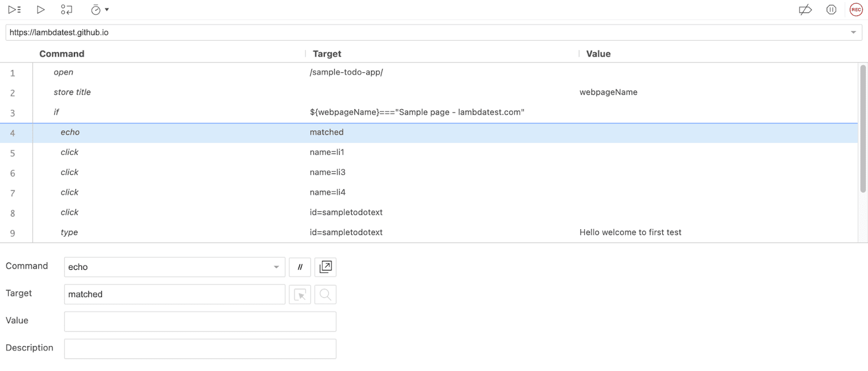Step over the current command
The width and height of the screenshot is (868, 371).
tap(66, 9)
